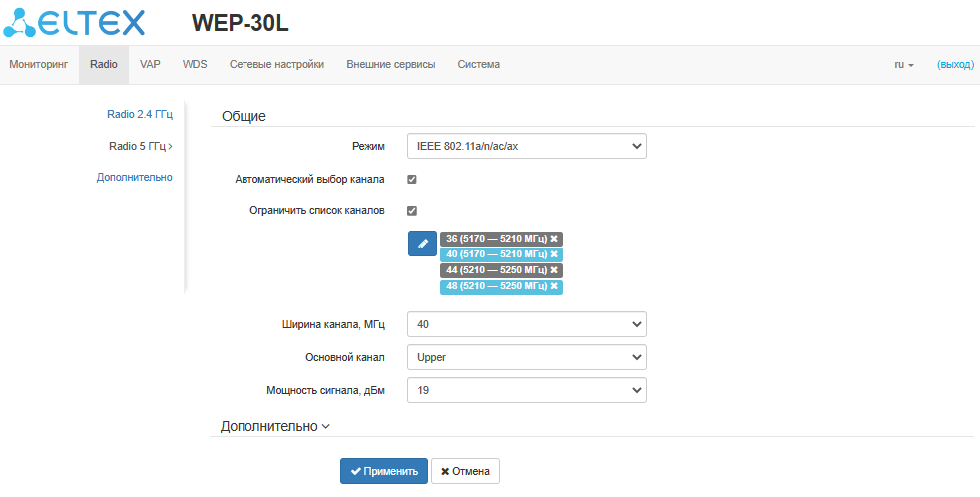Open the Режим mode dropdown
The height and width of the screenshot is (497, 980).
pos(526,146)
